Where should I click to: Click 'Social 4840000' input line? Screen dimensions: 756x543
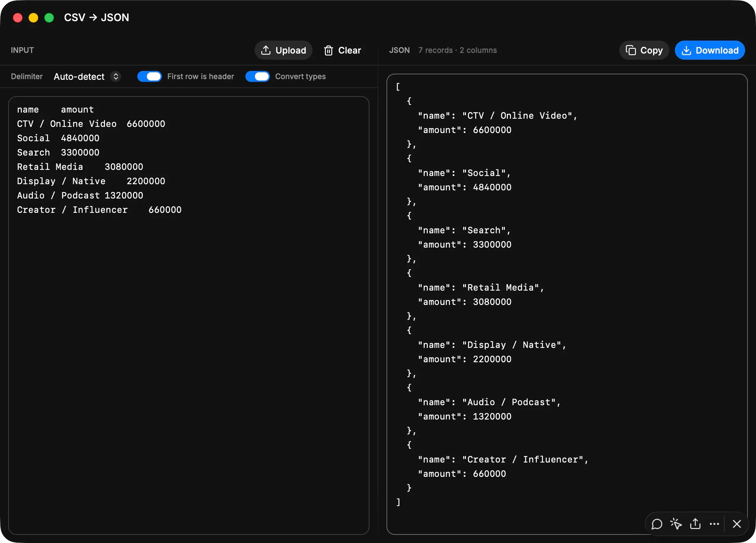[x=58, y=138]
